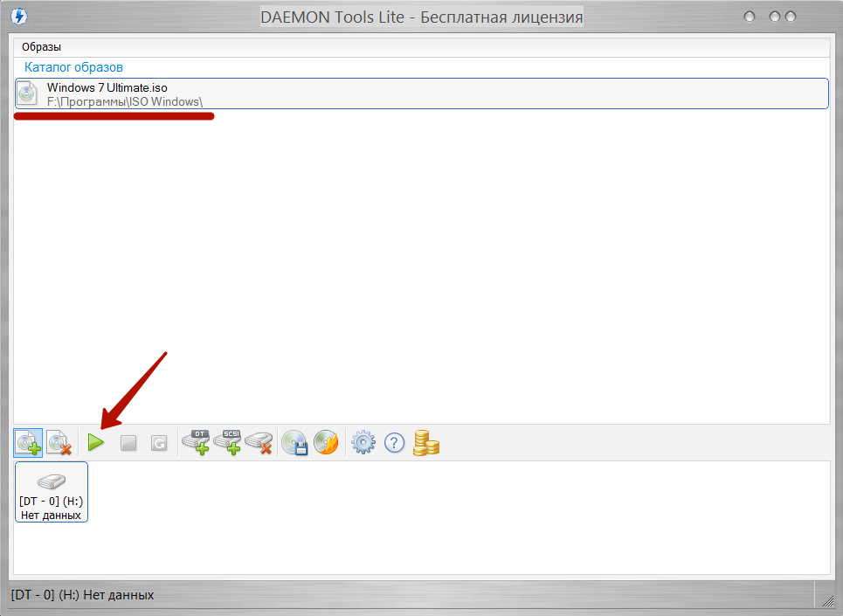Screen dimensions: 843x616
Task: Open Preferences via the gear icon
Action: pyautogui.click(x=363, y=444)
